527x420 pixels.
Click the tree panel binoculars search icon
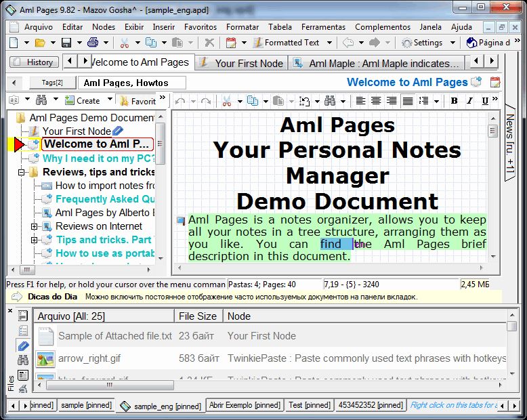42,100
